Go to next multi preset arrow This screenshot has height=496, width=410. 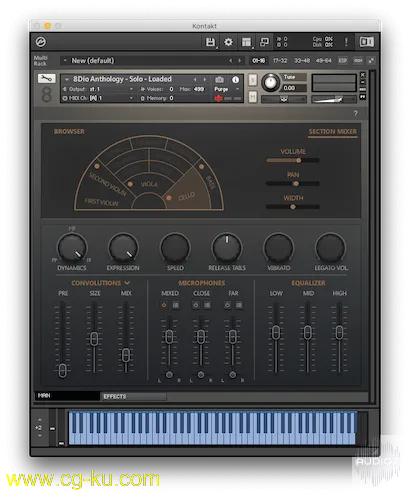[239, 61]
